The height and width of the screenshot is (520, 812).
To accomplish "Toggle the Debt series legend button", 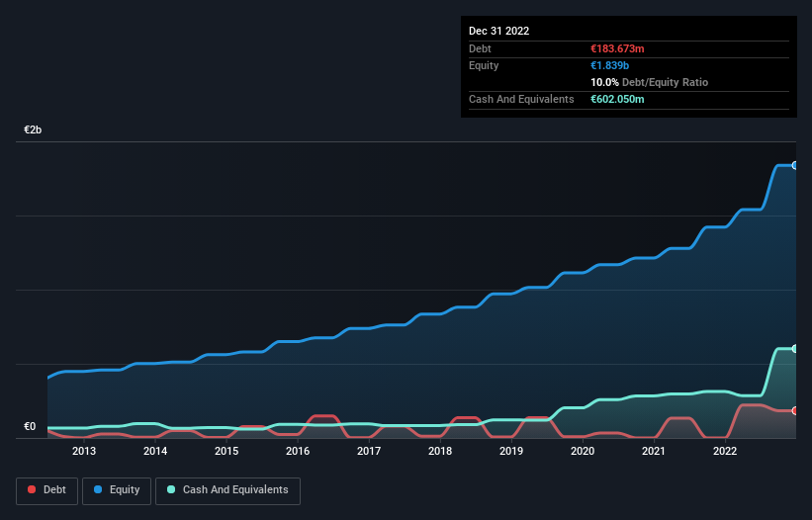I will [47, 490].
